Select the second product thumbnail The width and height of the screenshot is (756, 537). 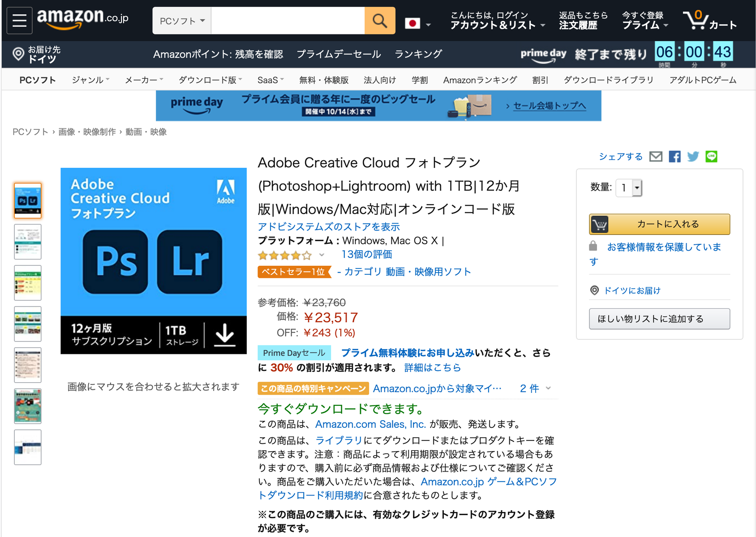coord(28,242)
